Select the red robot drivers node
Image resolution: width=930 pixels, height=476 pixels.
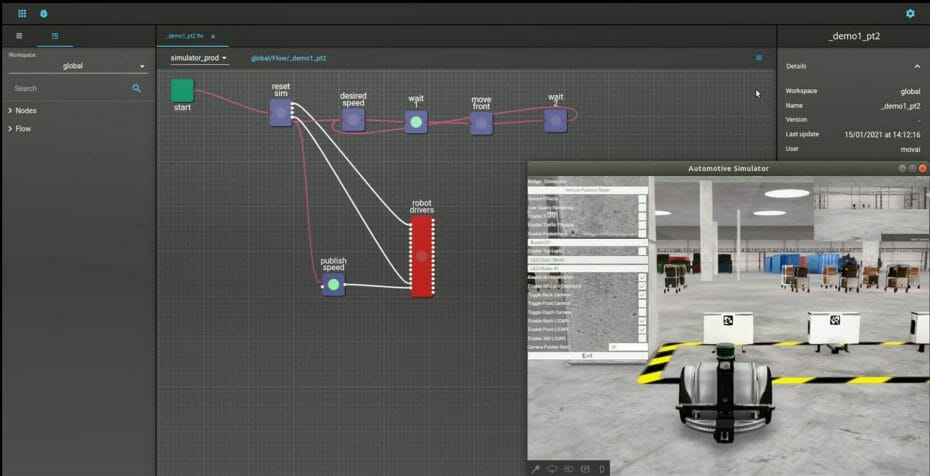pyautogui.click(x=422, y=256)
